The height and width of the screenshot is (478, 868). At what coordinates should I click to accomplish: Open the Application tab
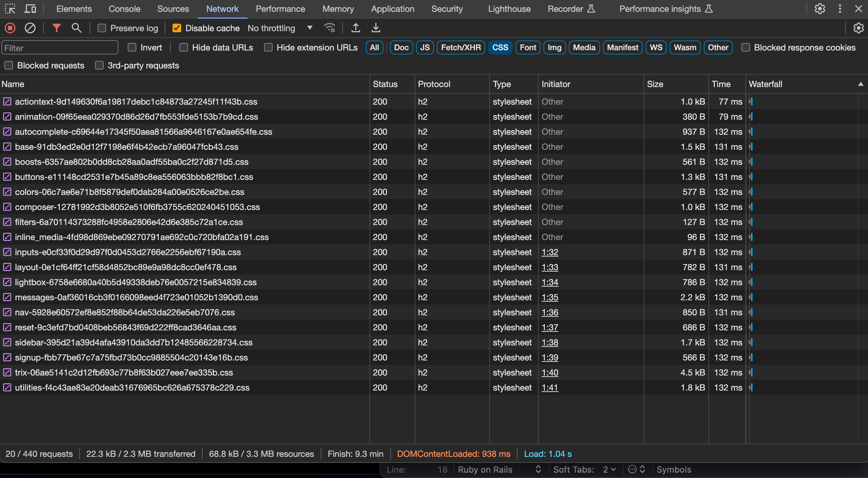(x=392, y=9)
